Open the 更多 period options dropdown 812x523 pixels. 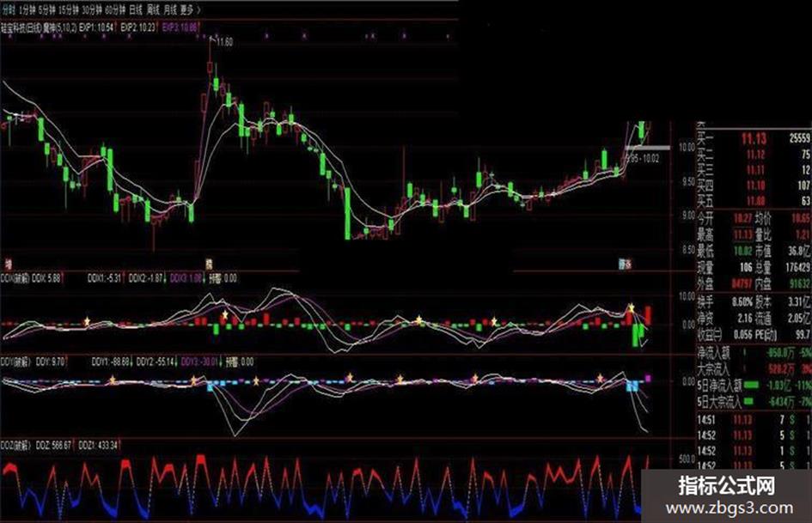coord(190,9)
